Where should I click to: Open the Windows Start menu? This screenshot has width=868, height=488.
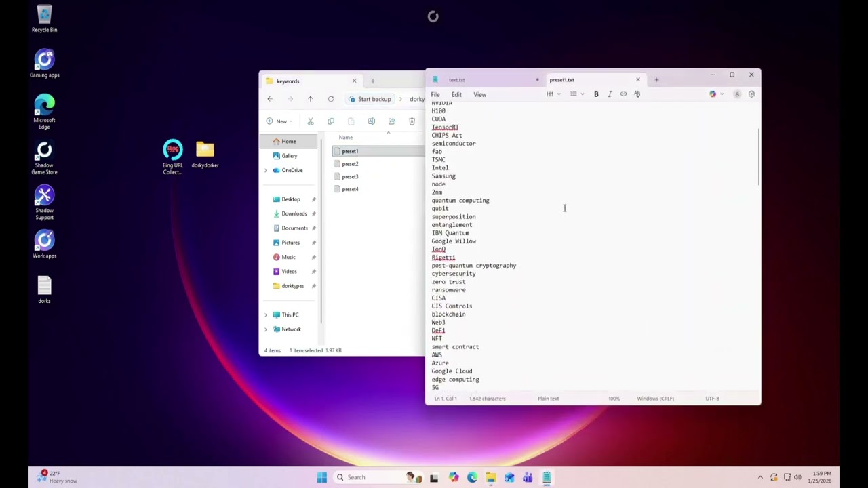pos(321,477)
